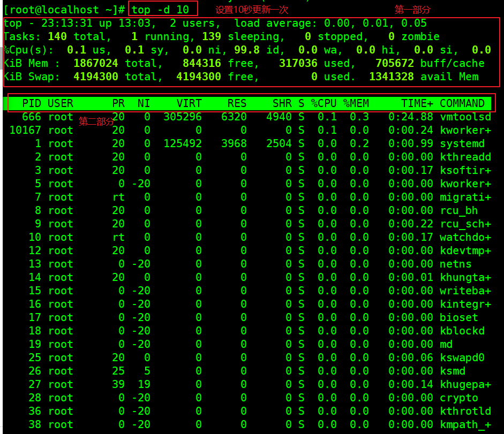Click the md command entry

(x=446, y=345)
